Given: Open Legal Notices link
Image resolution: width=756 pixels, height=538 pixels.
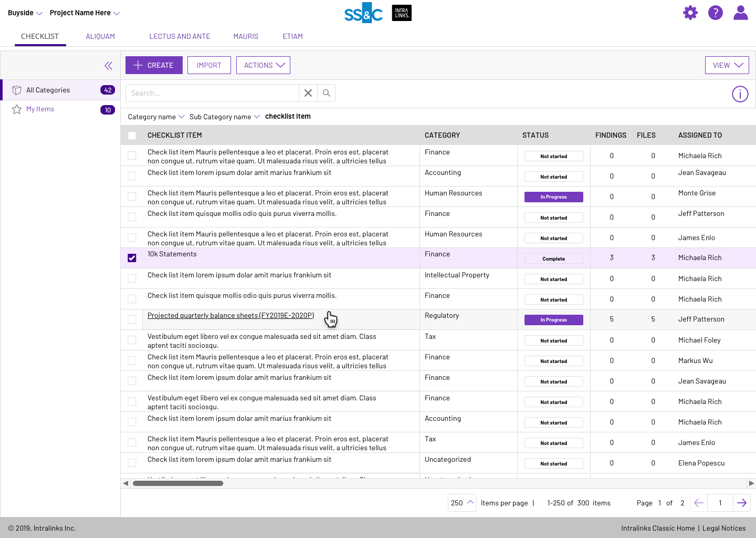Looking at the screenshot, I should pyautogui.click(x=724, y=528).
